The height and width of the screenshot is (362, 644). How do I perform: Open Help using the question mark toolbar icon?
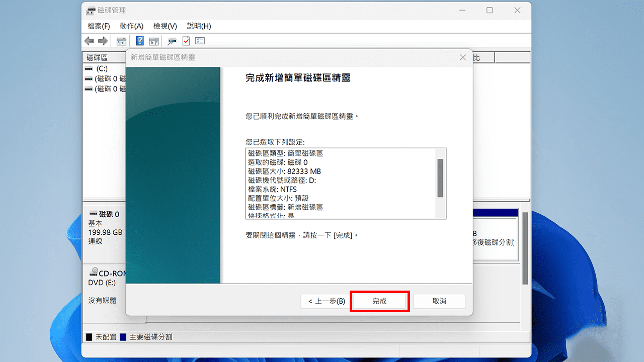139,41
